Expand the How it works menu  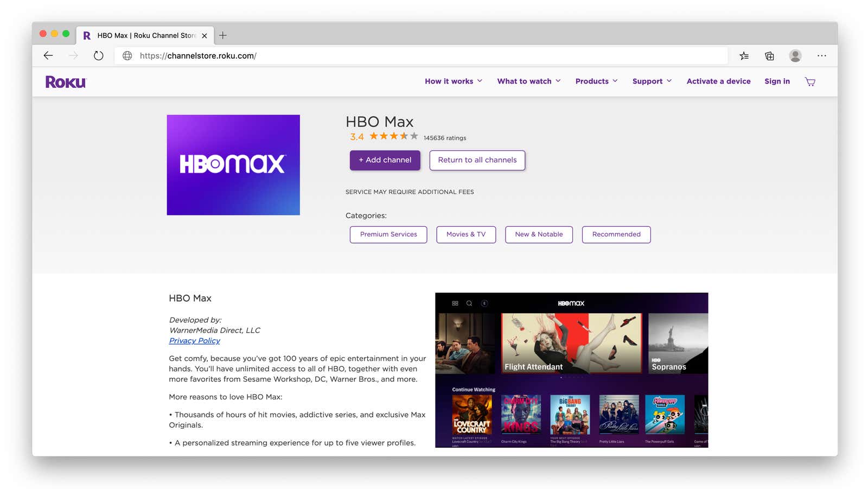454,81
